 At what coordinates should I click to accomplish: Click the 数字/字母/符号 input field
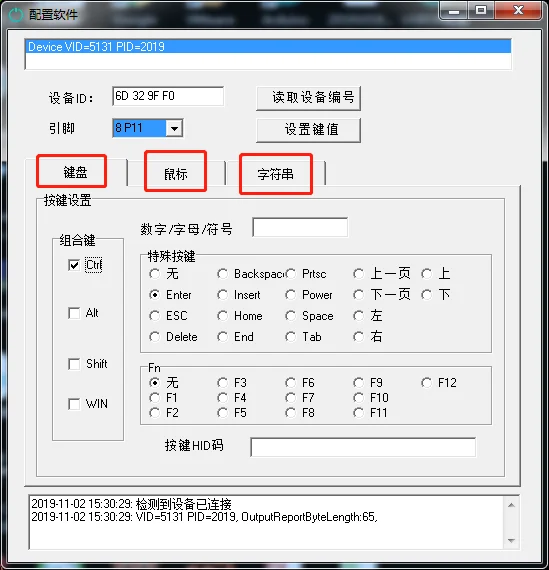pos(300,228)
